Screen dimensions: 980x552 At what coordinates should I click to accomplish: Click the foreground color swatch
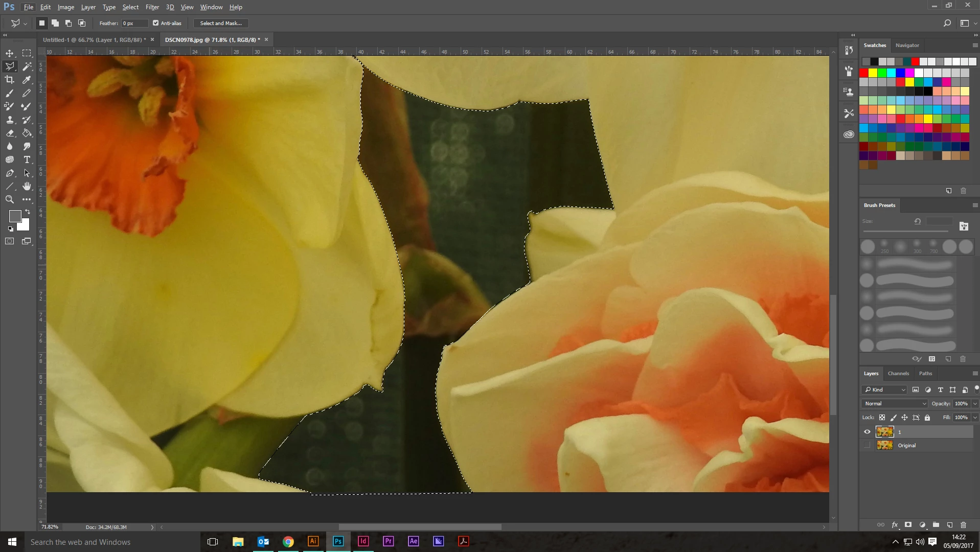coord(15,216)
